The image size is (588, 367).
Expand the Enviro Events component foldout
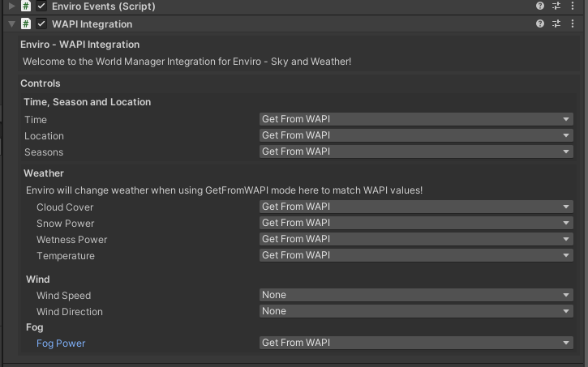pyautogui.click(x=11, y=6)
